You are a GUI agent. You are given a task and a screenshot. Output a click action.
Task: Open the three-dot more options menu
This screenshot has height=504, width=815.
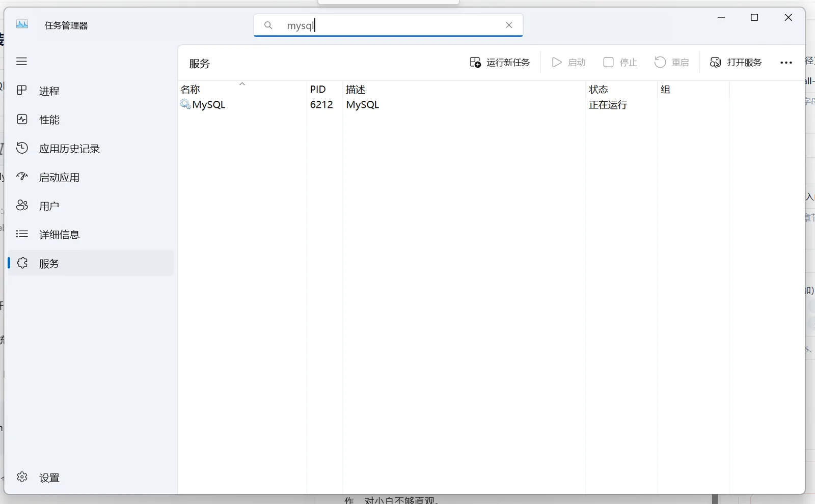pyautogui.click(x=786, y=63)
